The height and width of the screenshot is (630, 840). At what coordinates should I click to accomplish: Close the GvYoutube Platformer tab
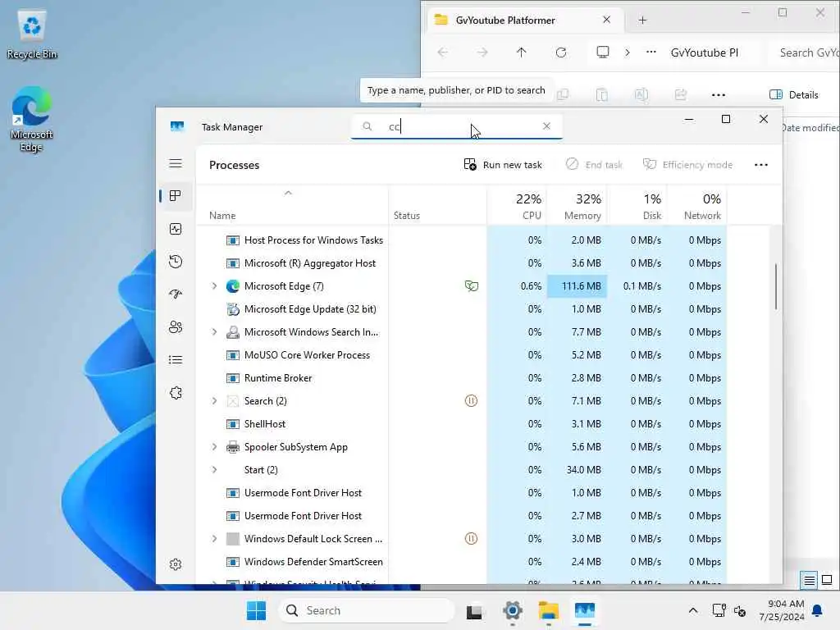point(606,20)
